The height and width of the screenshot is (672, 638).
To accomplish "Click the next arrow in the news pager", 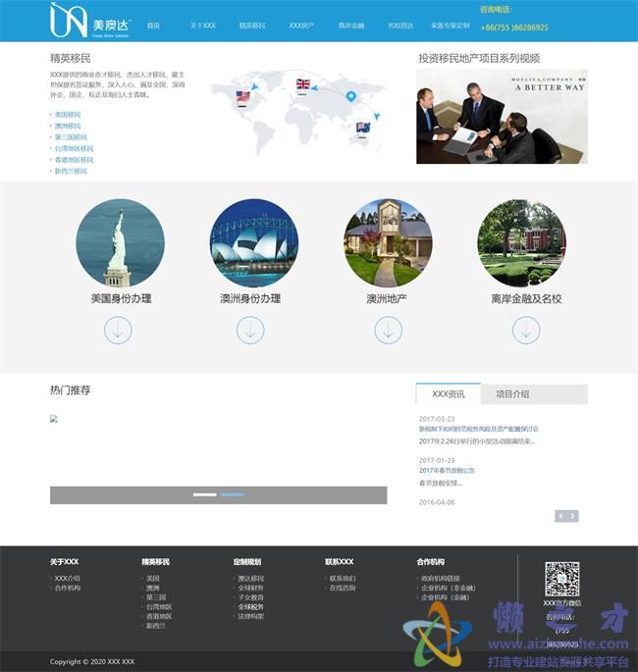I will coord(572,516).
